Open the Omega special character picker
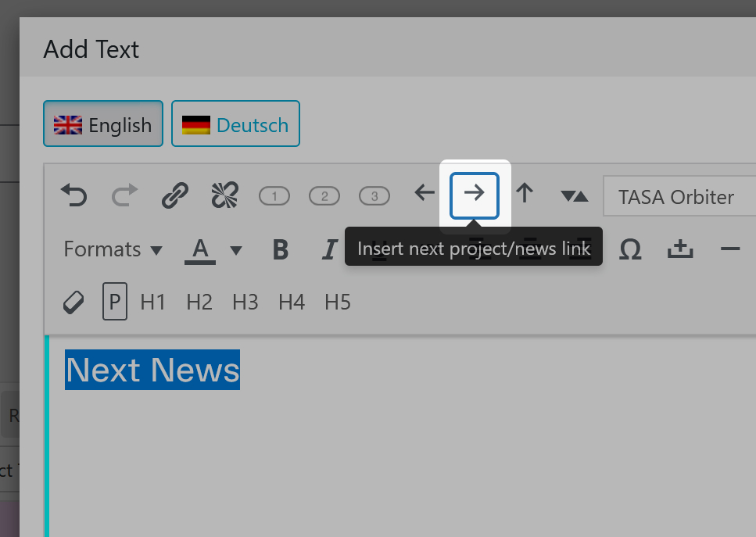Screen dimensions: 756x537 coord(630,249)
